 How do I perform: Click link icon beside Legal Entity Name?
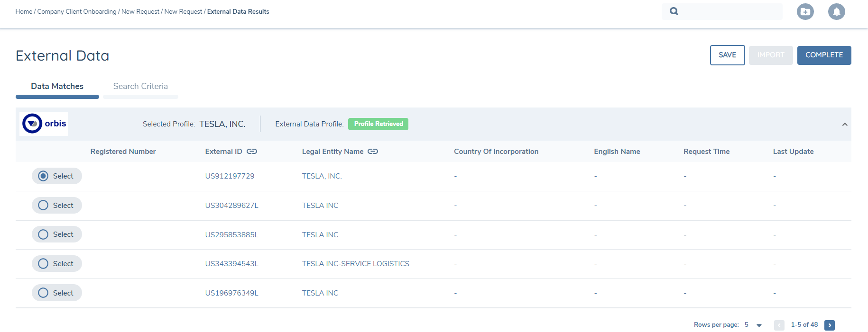click(x=373, y=152)
